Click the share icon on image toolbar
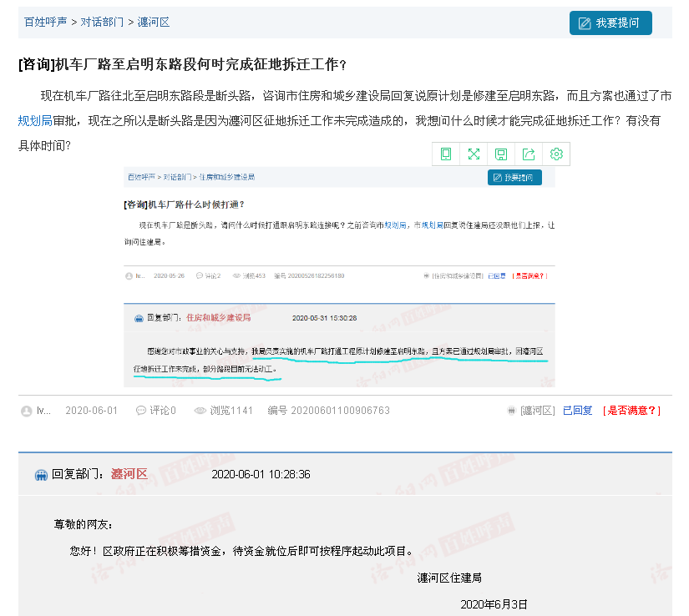This screenshot has width=689, height=616. point(529,154)
